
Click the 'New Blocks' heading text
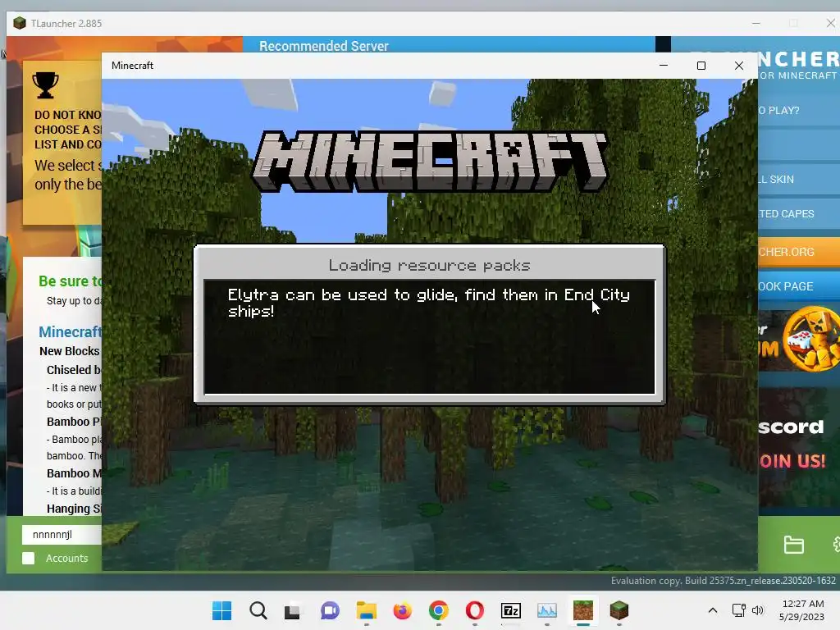(x=70, y=351)
